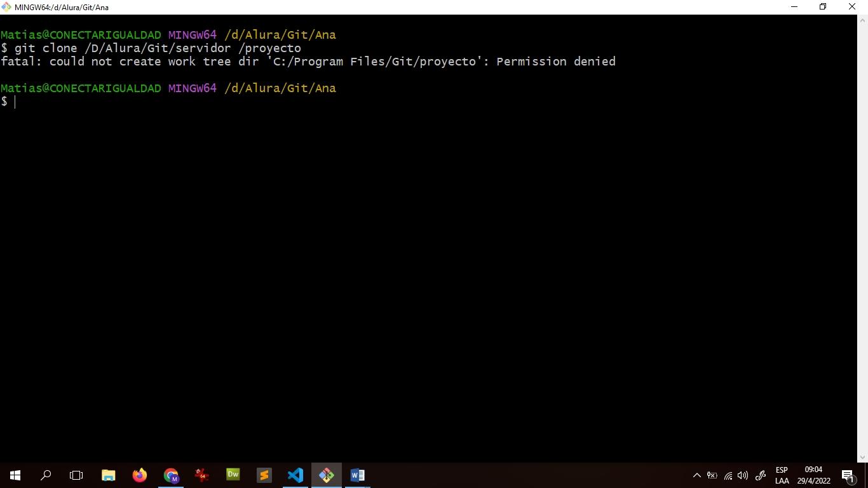
Task: Click terminal scrollbar down arrow
Action: coord(862,457)
